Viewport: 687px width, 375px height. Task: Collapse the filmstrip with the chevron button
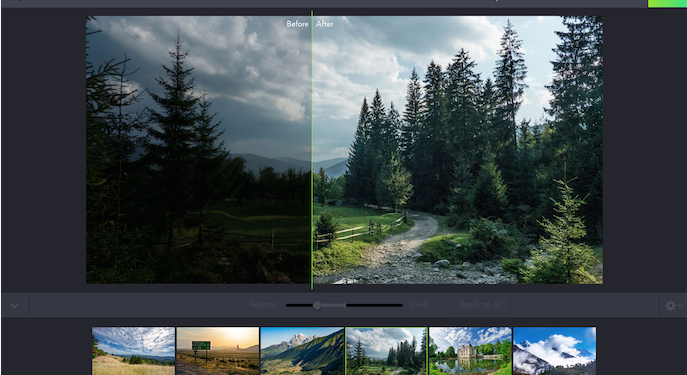point(15,305)
